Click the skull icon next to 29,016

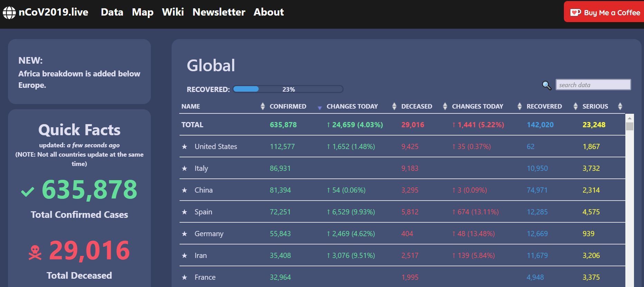click(35, 252)
